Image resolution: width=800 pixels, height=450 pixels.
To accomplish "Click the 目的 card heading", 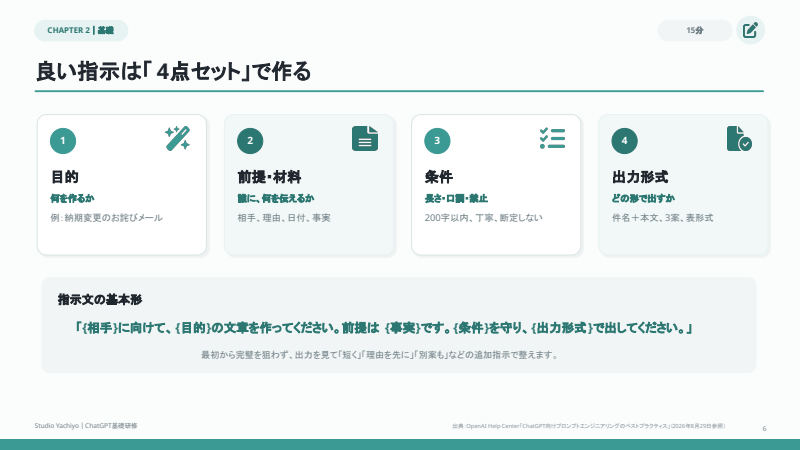I will pyautogui.click(x=65, y=177).
